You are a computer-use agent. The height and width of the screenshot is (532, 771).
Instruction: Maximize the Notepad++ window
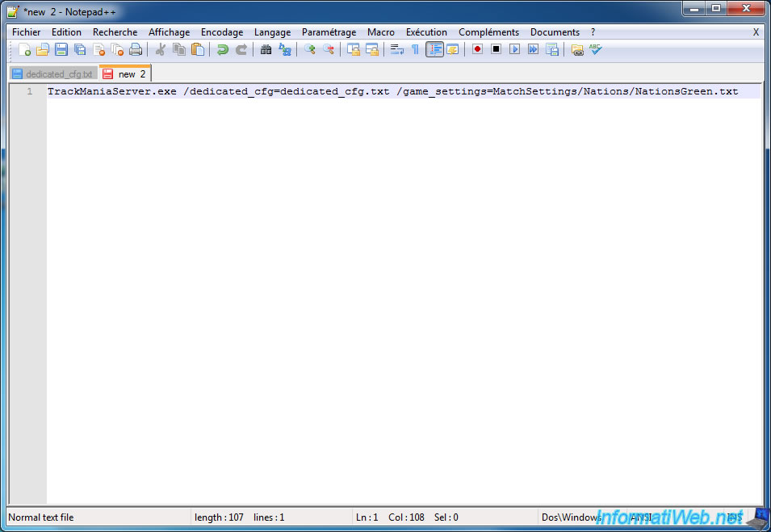[x=716, y=8]
